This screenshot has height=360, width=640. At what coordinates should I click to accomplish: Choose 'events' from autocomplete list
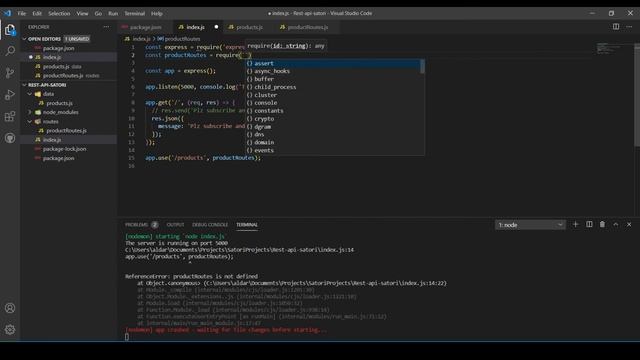(332, 150)
